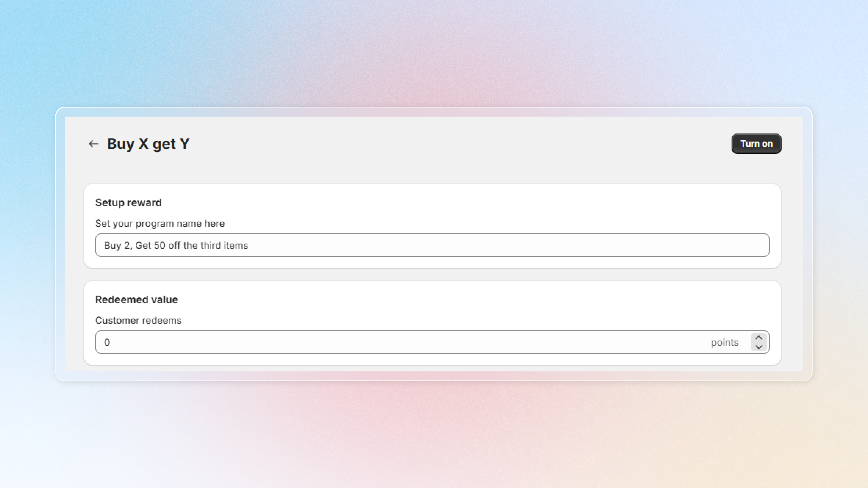Focus the program name input field

[432, 245]
